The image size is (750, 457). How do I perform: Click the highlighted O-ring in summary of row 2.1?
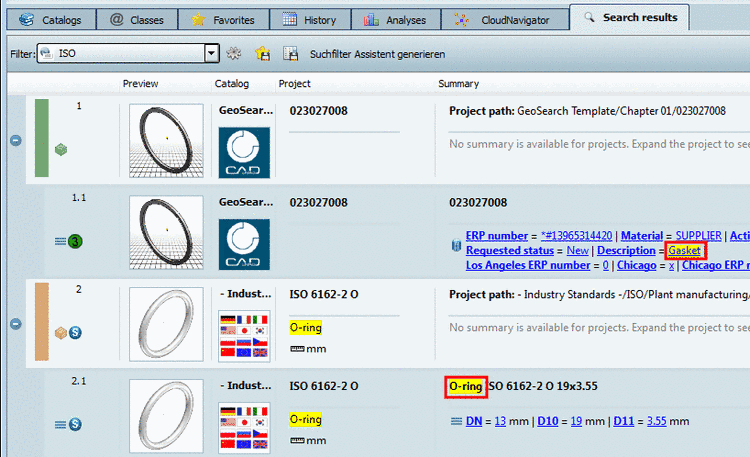coord(465,386)
